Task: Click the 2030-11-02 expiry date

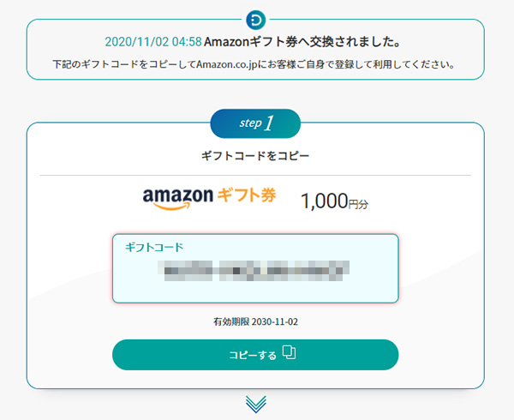Action: click(x=275, y=322)
